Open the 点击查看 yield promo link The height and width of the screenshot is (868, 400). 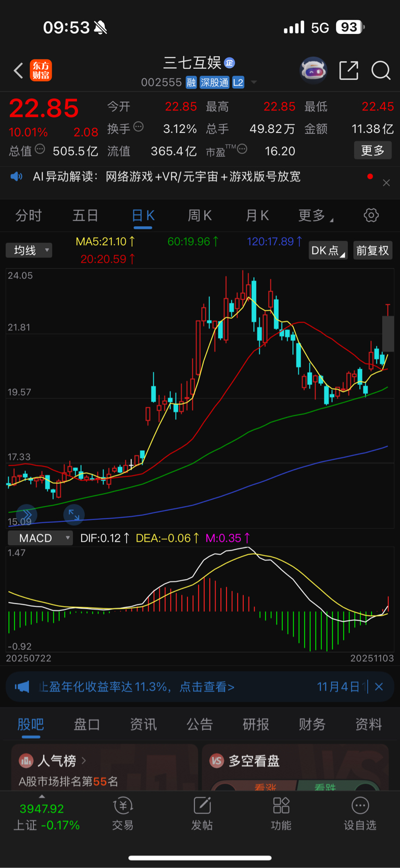click(207, 687)
